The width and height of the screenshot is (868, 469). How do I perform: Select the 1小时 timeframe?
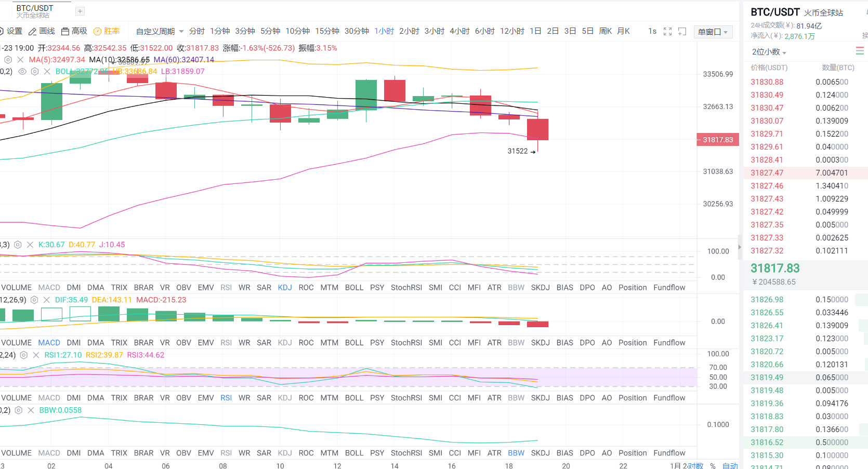[384, 31]
